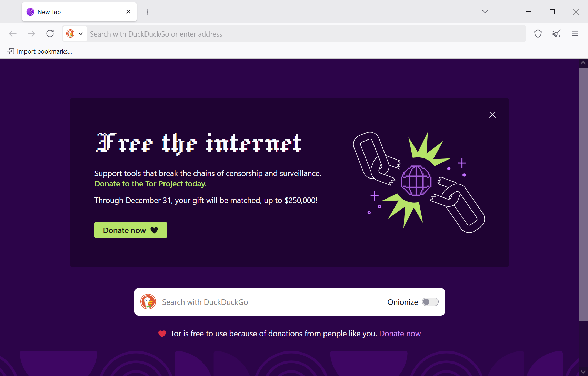
Task: Enable the Onionize switch
Action: (430, 302)
